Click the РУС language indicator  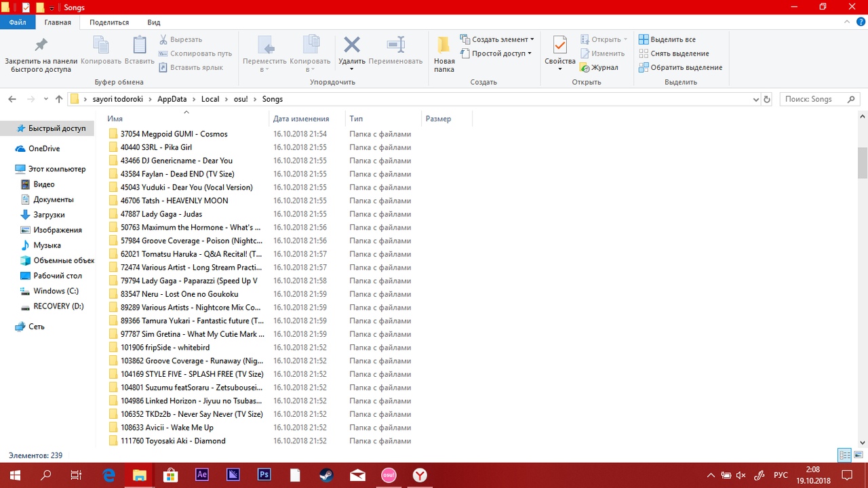pos(781,475)
